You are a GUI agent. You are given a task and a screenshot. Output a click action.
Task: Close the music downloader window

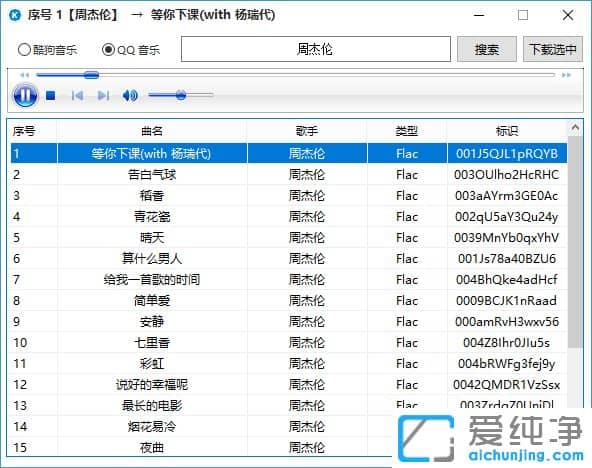pyautogui.click(x=568, y=15)
